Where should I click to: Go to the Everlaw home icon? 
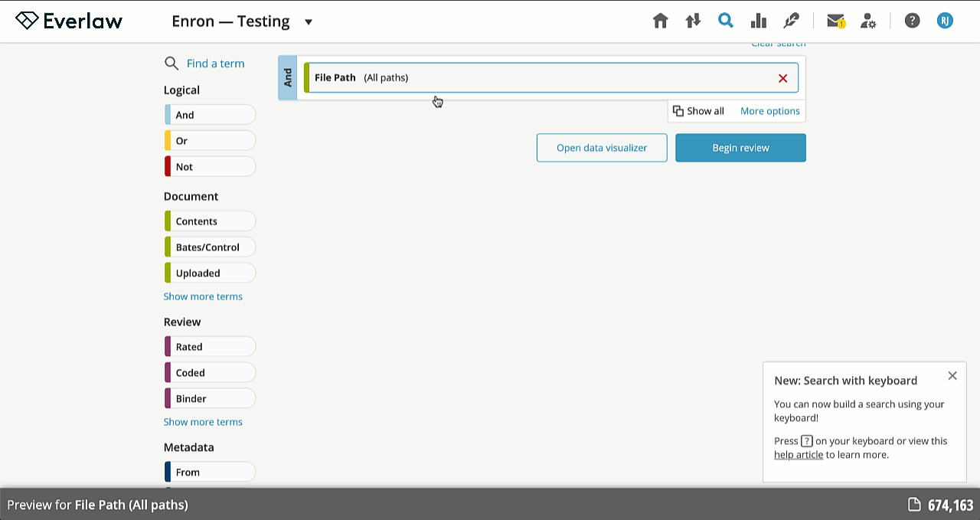coord(660,21)
